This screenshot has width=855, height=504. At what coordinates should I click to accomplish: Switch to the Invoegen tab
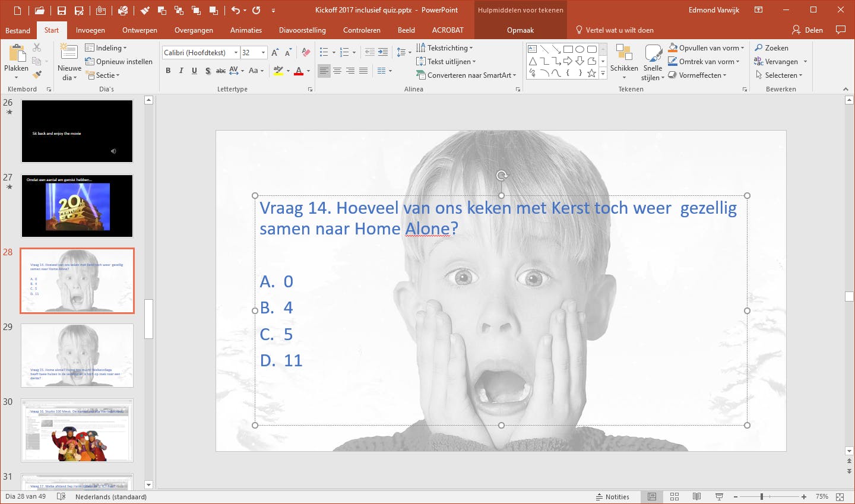coord(90,30)
